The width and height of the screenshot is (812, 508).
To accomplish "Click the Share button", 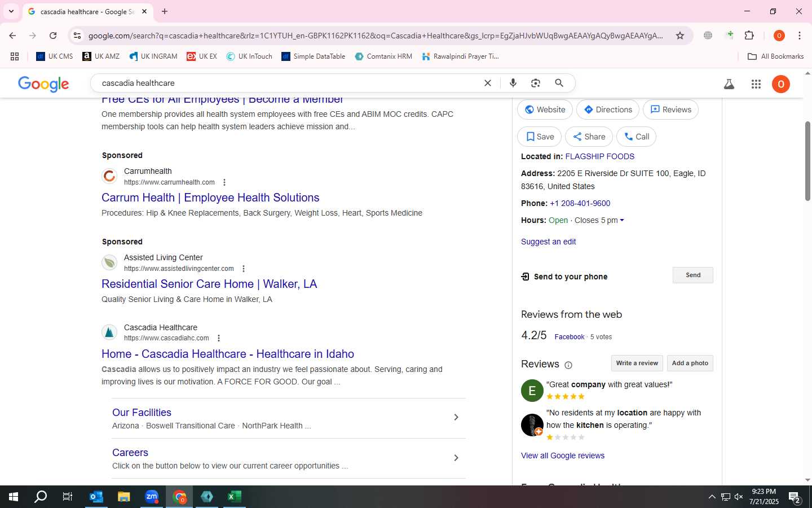I will click(x=589, y=137).
